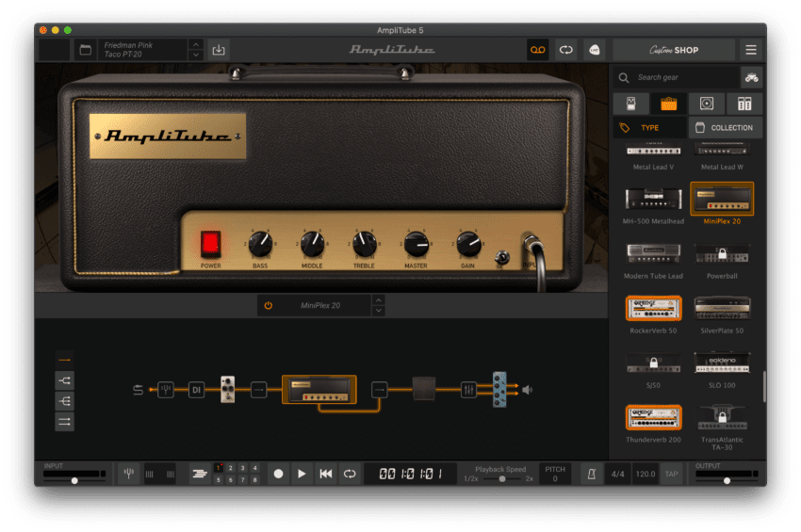Select the MiniPlex amp block in chain
Viewport: 801px width, 532px height.
(x=319, y=390)
